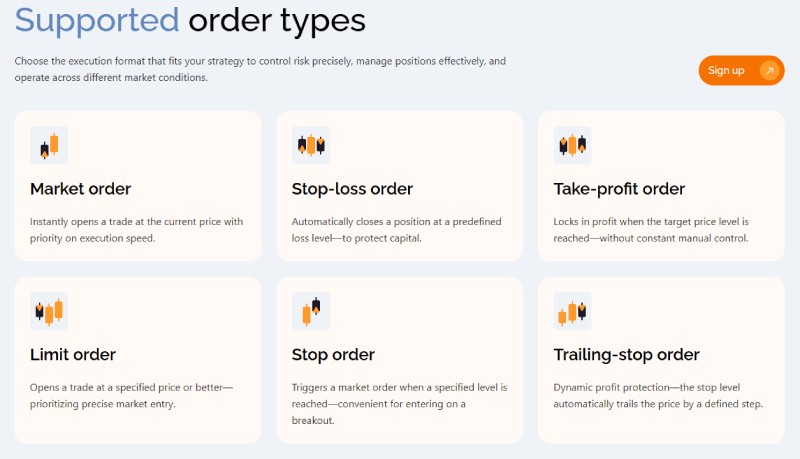Click the Take-profit order candlestick icon
Screen dimensions: 800x459
573,146
